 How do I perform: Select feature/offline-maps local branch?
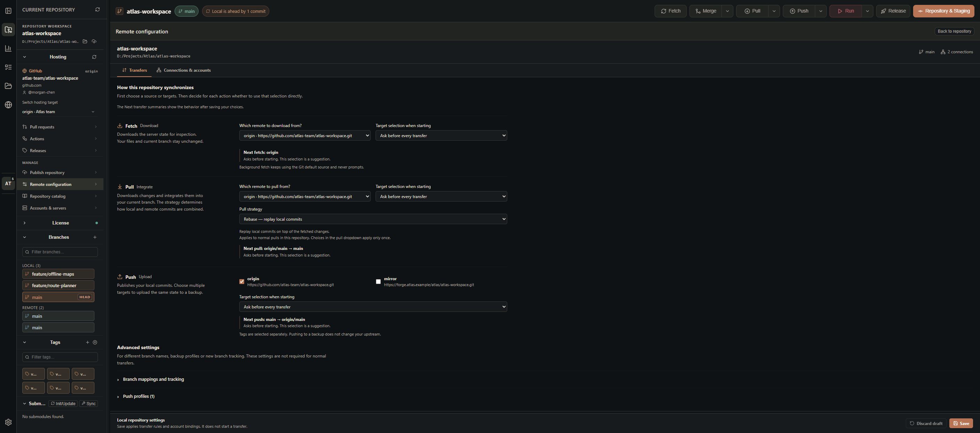tap(58, 274)
